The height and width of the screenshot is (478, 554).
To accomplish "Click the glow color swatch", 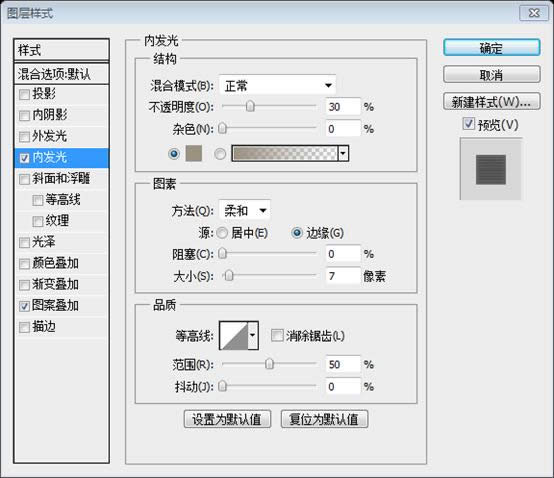I will coord(194,153).
